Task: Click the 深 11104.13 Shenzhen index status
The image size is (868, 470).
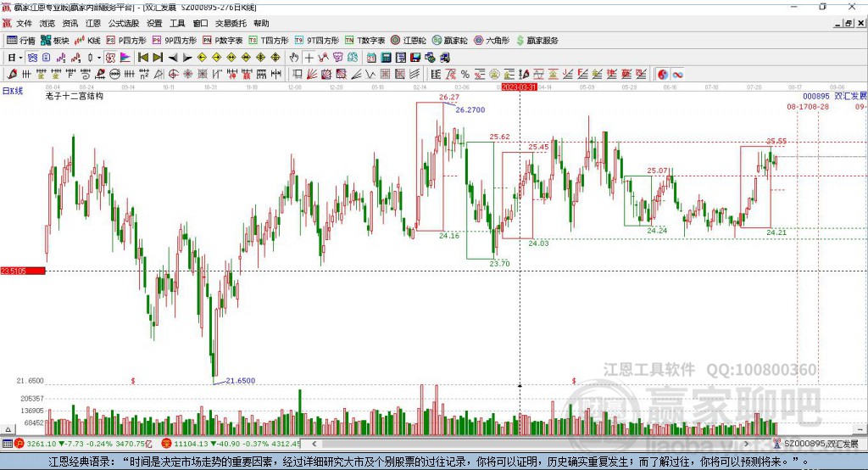Action: pyautogui.click(x=231, y=444)
